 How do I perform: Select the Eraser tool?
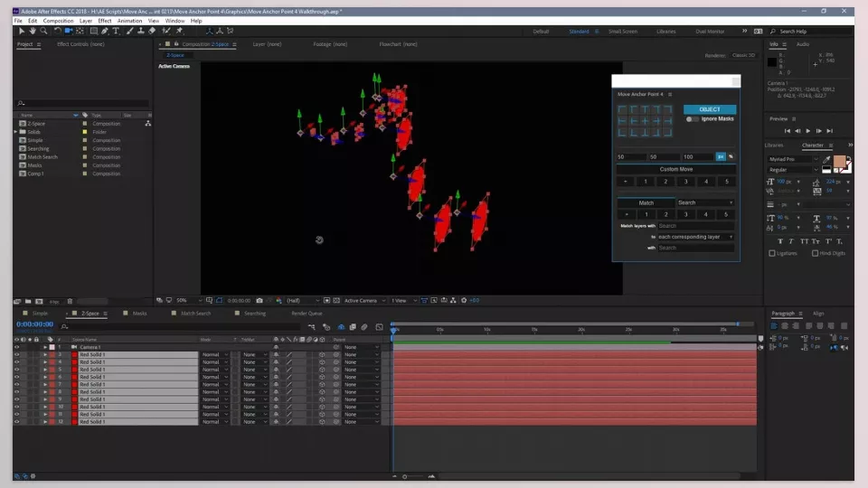(x=152, y=31)
